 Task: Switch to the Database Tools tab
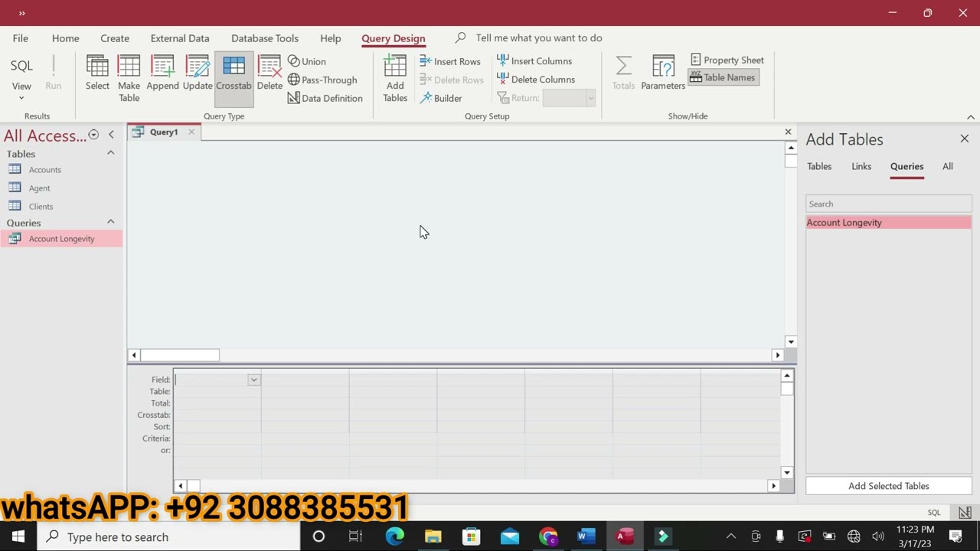265,38
